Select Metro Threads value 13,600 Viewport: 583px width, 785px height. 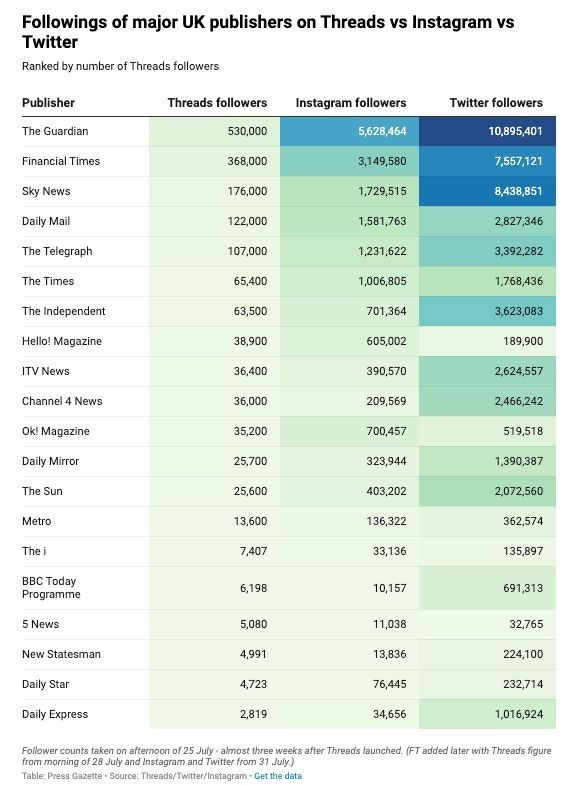[250, 522]
